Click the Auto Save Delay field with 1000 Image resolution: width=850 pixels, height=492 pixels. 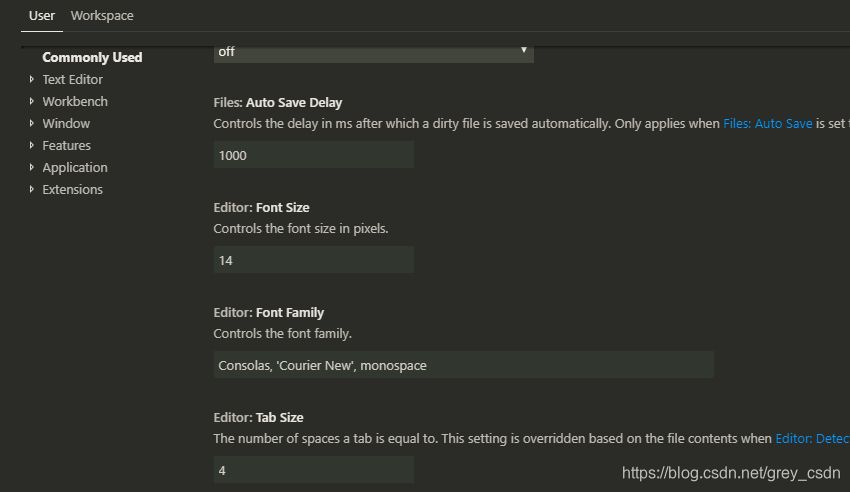tap(313, 155)
